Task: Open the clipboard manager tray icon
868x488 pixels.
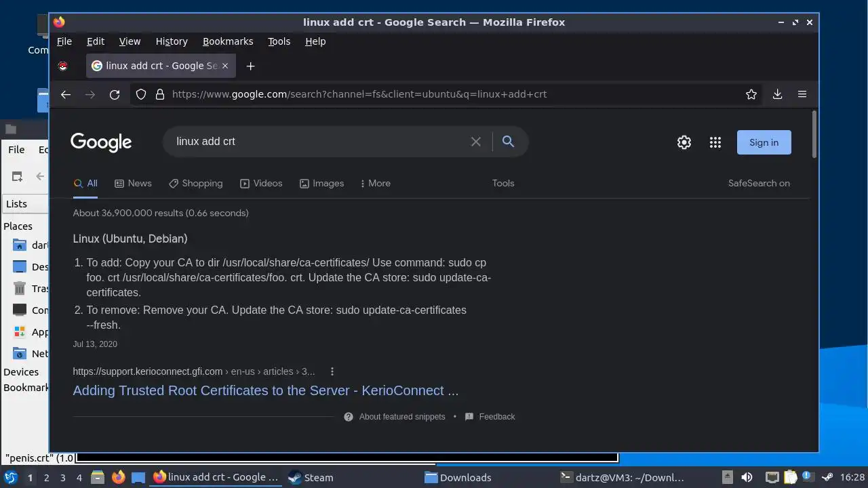Action: pos(789,478)
